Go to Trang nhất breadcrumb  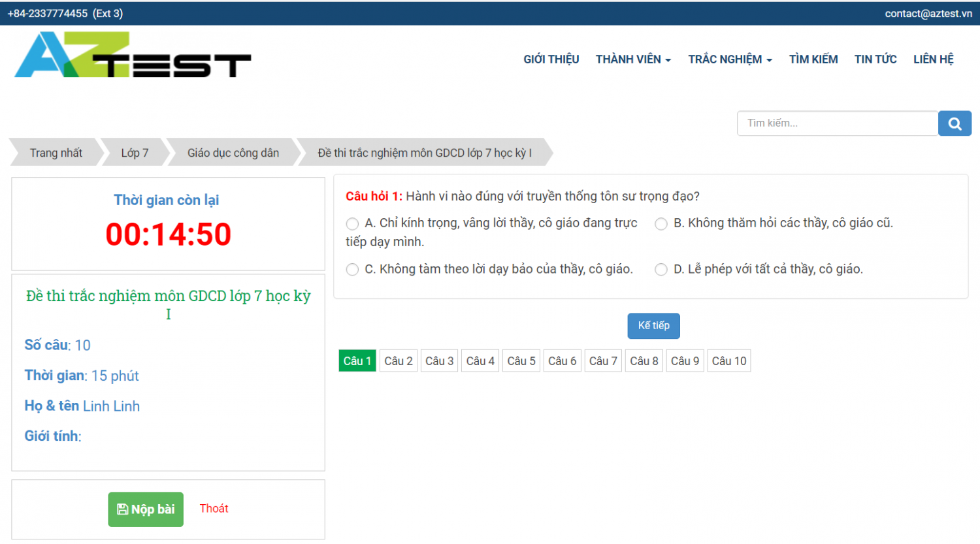coord(56,153)
